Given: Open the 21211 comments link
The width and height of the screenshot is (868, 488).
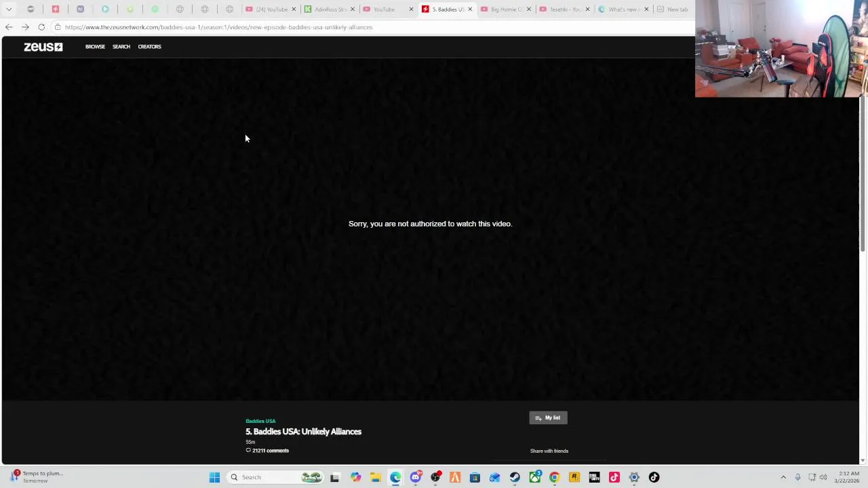Looking at the screenshot, I should 267,451.
